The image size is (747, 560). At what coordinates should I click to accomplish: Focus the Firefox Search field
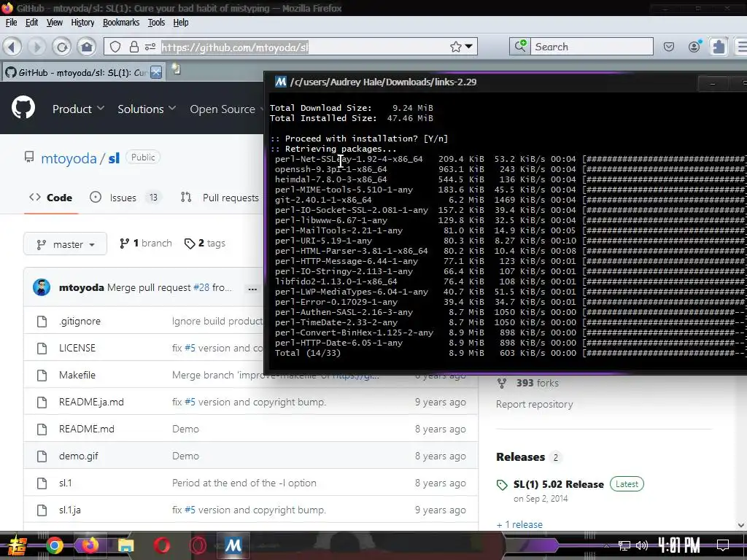[592, 47]
